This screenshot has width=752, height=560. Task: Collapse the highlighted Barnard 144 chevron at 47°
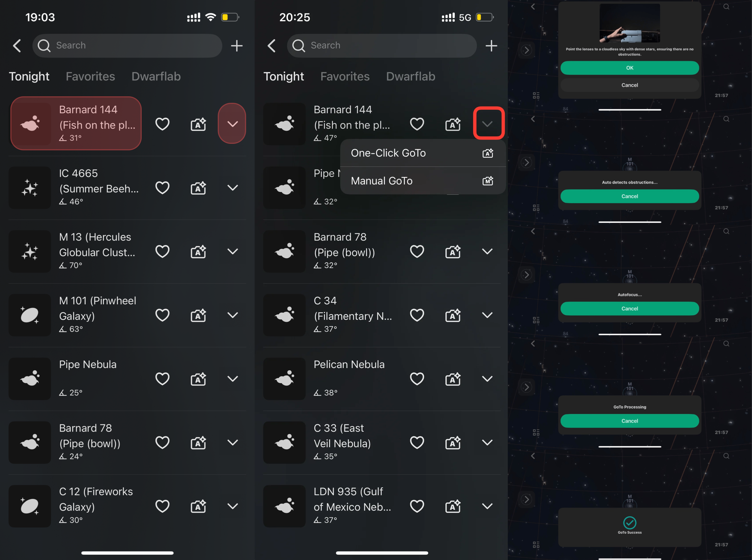(488, 123)
